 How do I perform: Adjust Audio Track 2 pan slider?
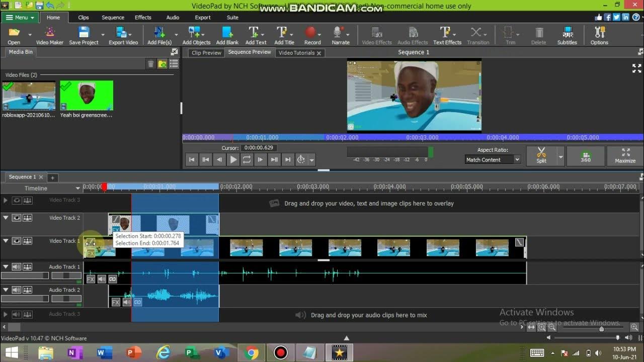[66, 299]
